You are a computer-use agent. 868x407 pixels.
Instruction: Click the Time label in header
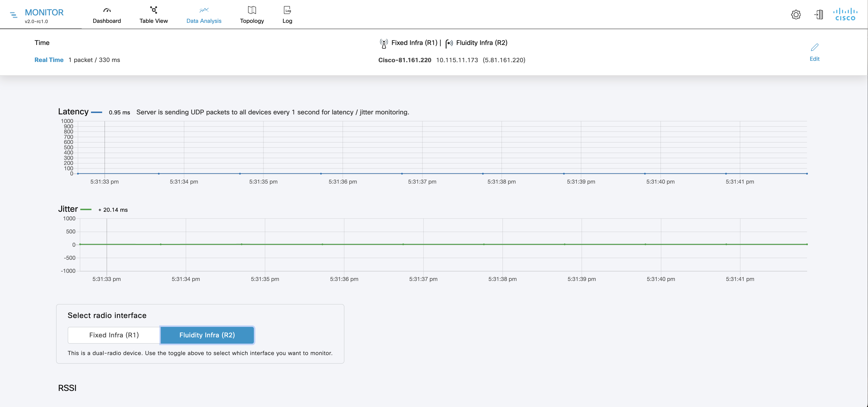tap(42, 42)
